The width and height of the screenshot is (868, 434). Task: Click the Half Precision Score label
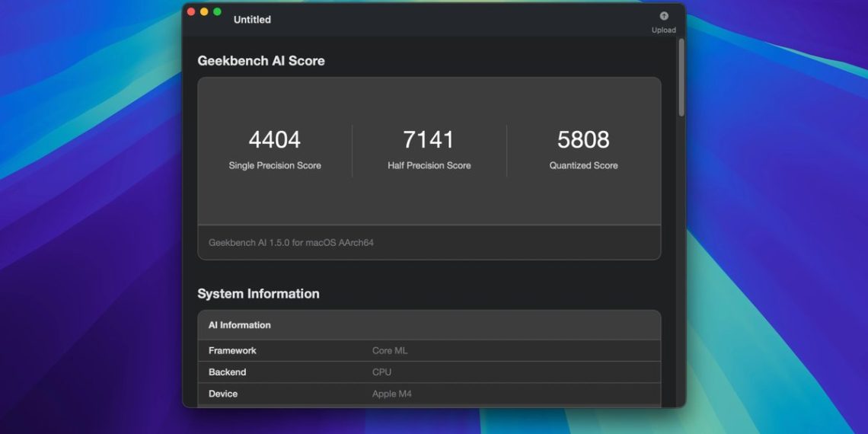(429, 165)
